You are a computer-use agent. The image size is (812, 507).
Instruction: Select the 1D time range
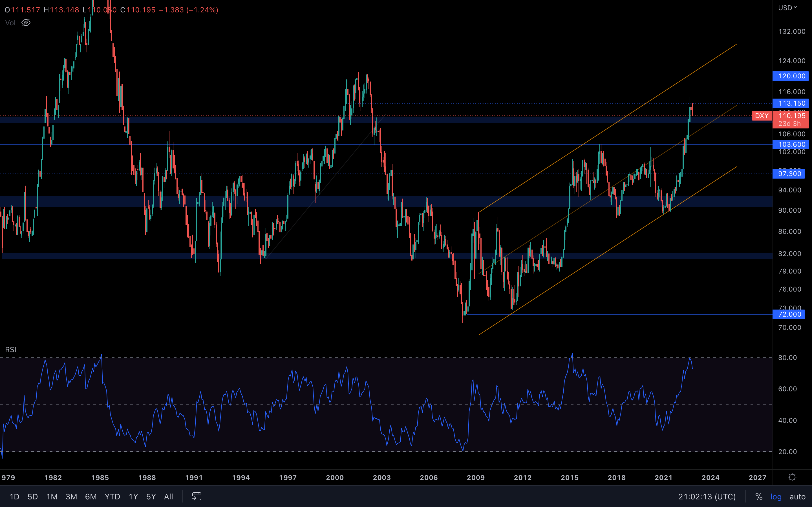point(14,497)
